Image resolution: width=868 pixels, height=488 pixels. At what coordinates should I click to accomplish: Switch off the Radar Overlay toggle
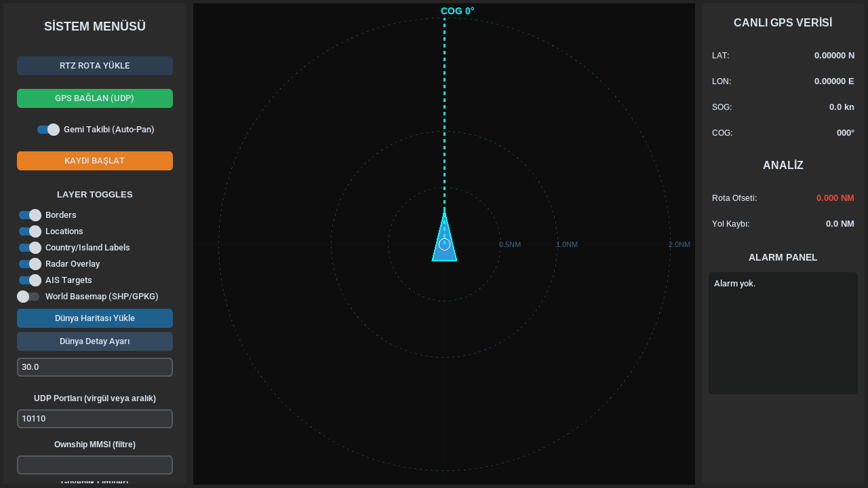coord(30,264)
